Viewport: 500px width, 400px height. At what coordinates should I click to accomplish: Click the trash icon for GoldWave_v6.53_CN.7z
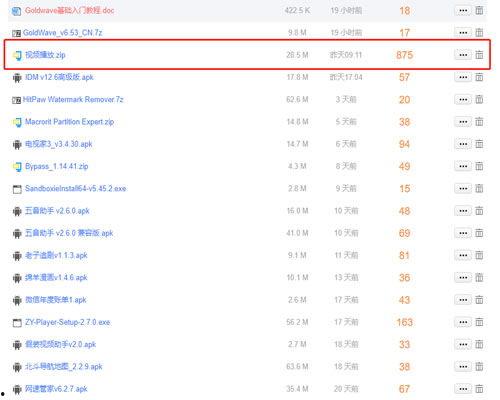click(x=479, y=33)
